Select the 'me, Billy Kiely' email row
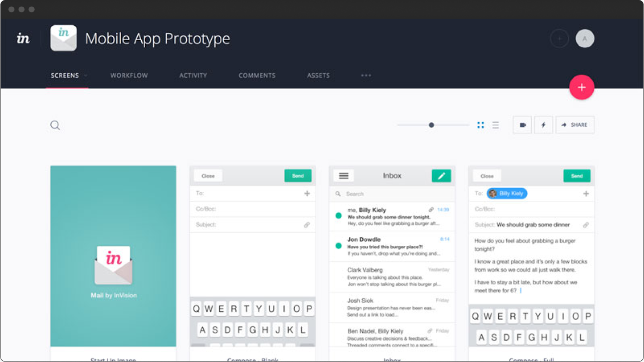The height and width of the screenshot is (362, 644). tap(392, 216)
